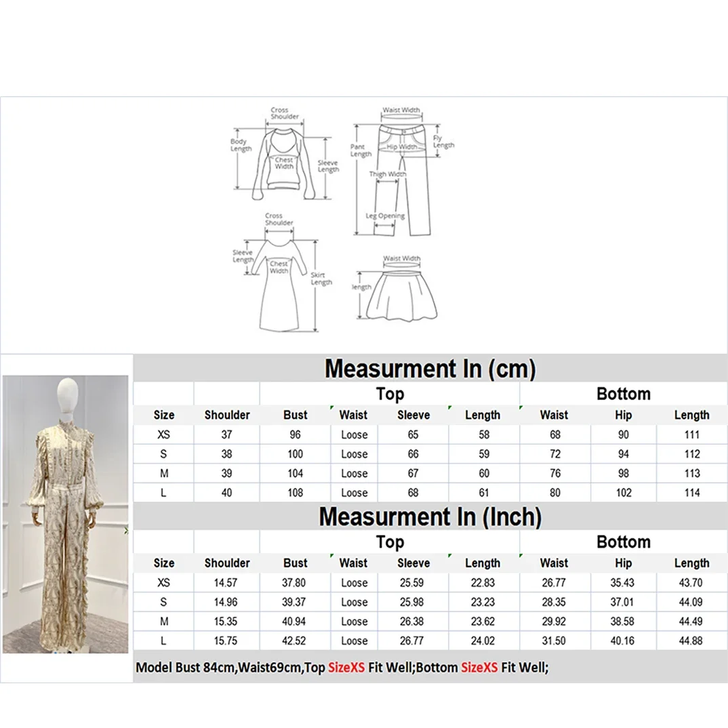
Task: Click 'Size' column header in Inch table
Action: pos(164,563)
